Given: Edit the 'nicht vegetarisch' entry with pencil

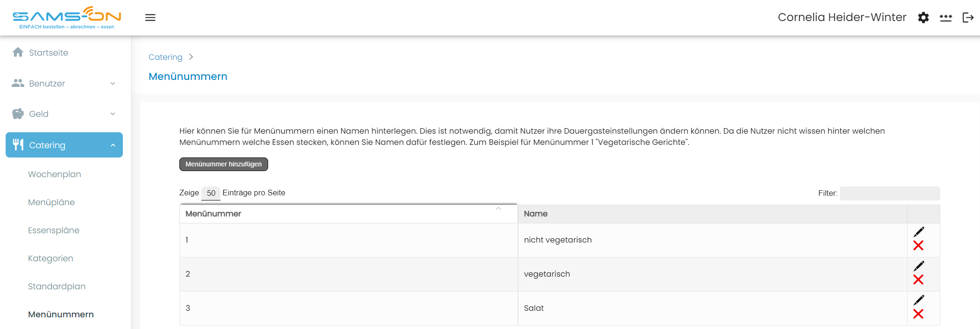Looking at the screenshot, I should point(918,232).
